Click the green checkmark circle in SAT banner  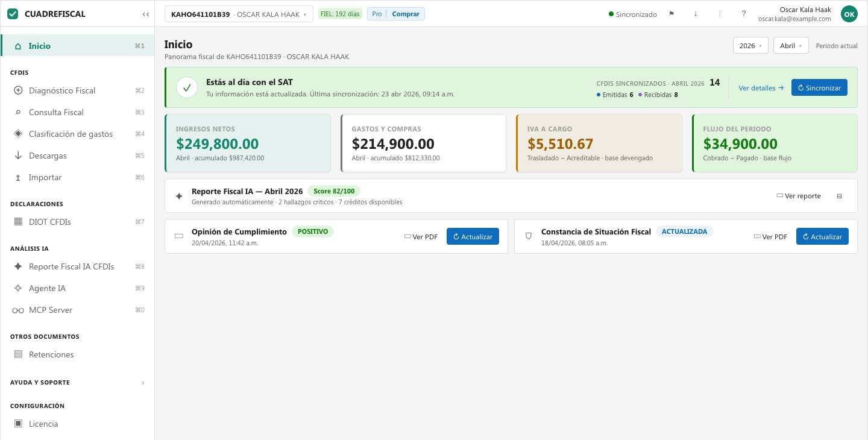[187, 87]
